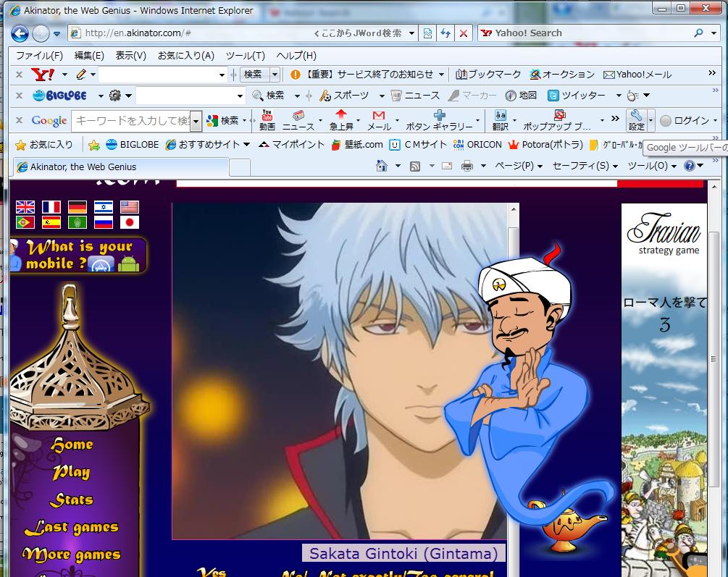Screen dimensions: 728x577
Task: Click the Help question mark icon
Action: point(690,166)
